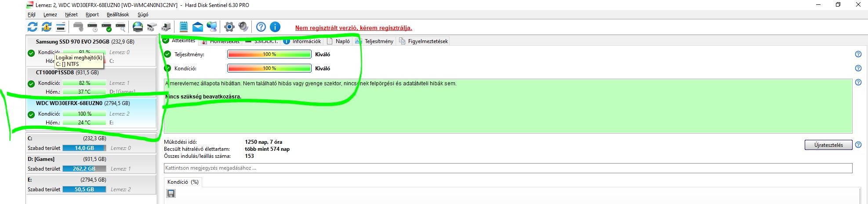Viewport: 868px width, 204px height.
Task: Select the WDC WD30EFRX-68EUZN0 disk entry
Action: pyautogui.click(x=91, y=113)
